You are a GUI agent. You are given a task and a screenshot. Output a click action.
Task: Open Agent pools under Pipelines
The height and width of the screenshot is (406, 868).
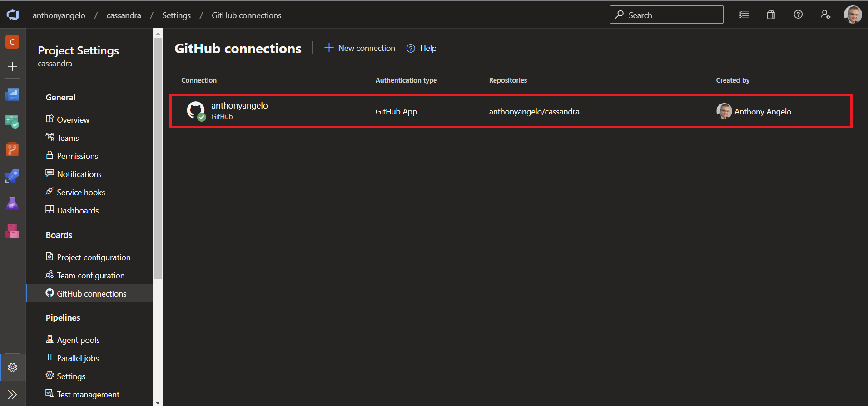(x=73, y=340)
